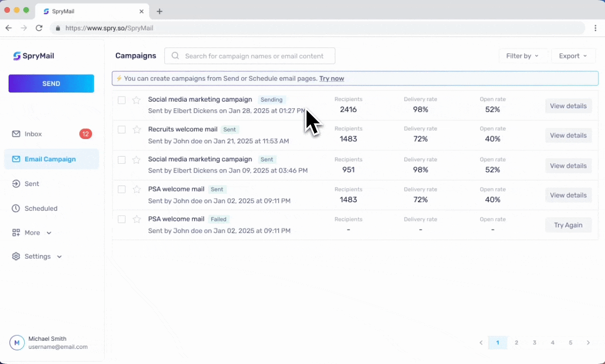Click the red 12 unread badge
Screen dimensions: 605x364
click(x=85, y=134)
